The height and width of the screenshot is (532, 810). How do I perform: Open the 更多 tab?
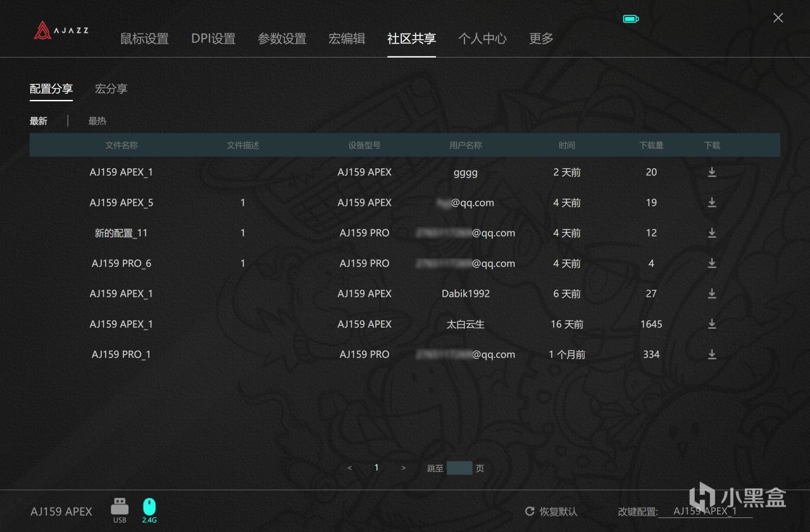click(541, 39)
